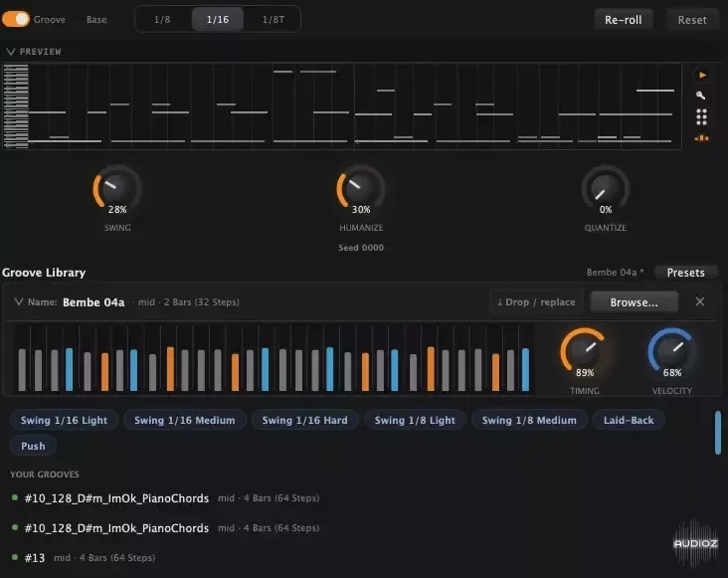This screenshot has height=578, width=728.
Task: Click the groove library vertical scrollbar
Action: (x=718, y=432)
